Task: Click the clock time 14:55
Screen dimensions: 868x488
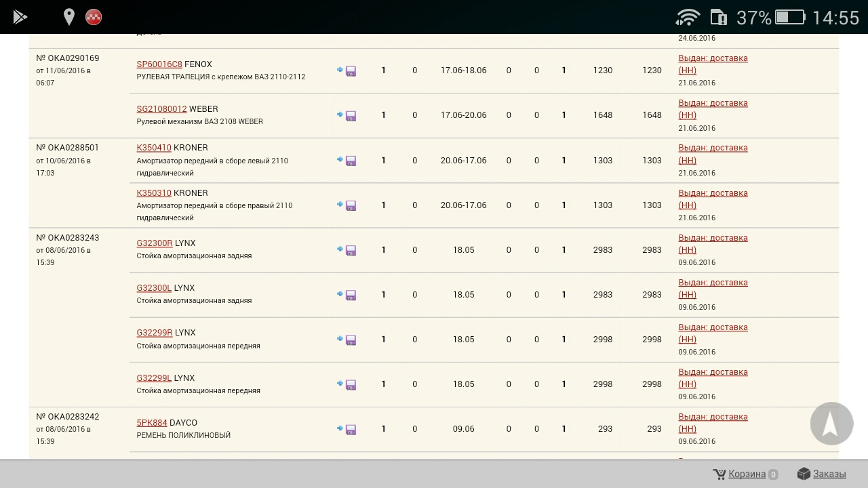Action: 835,18
